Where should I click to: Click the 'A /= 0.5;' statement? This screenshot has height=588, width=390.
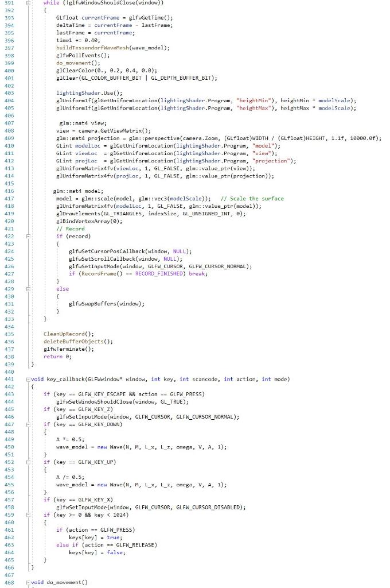(x=70, y=477)
